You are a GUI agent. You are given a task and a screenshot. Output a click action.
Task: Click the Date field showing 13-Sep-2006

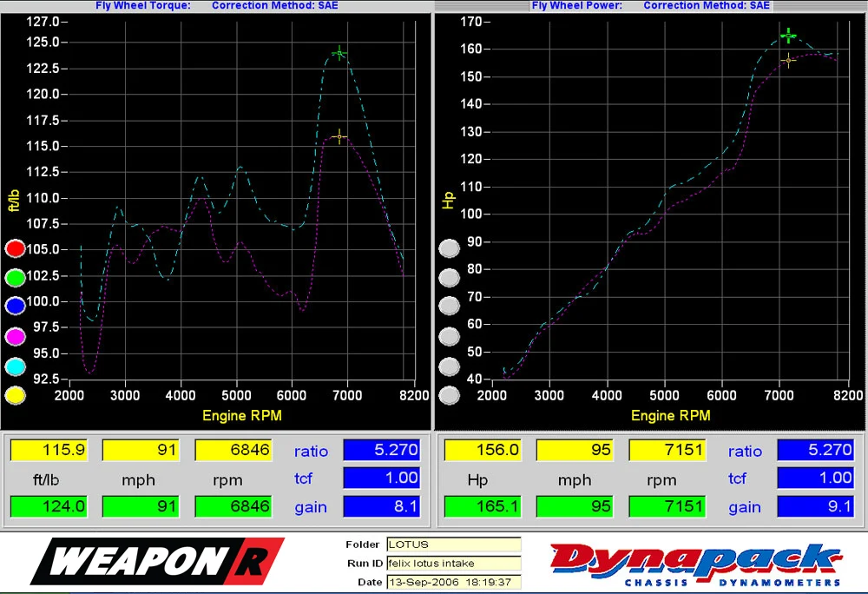tap(453, 583)
